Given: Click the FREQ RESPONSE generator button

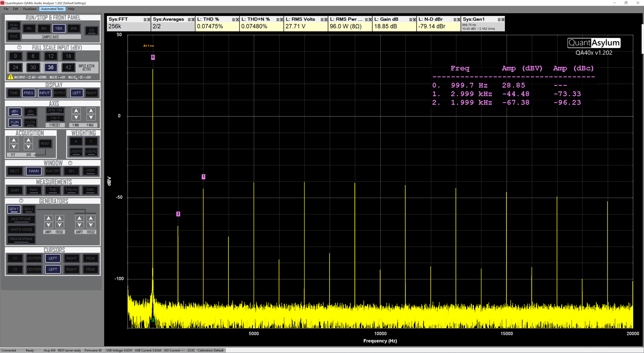Looking at the screenshot, I should [21, 239].
